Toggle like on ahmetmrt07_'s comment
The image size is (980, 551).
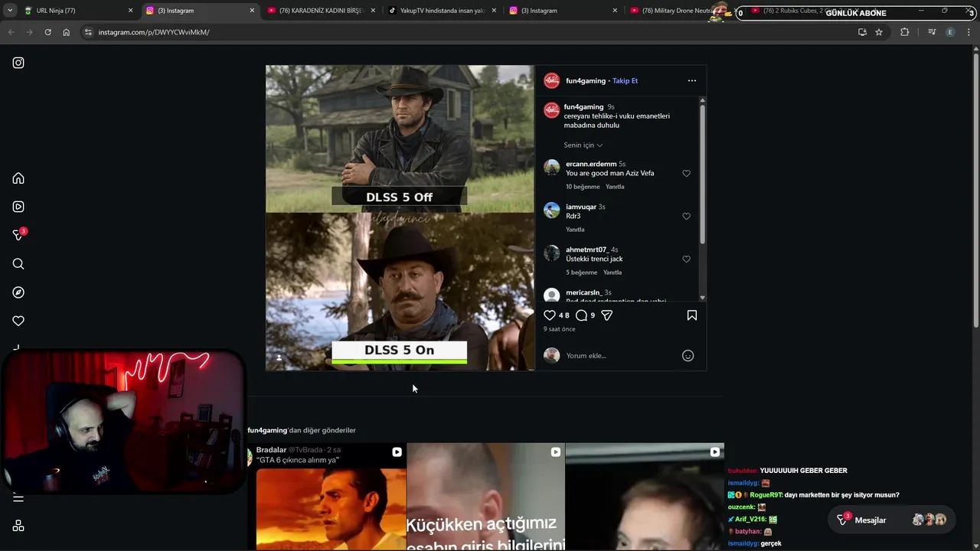click(686, 259)
